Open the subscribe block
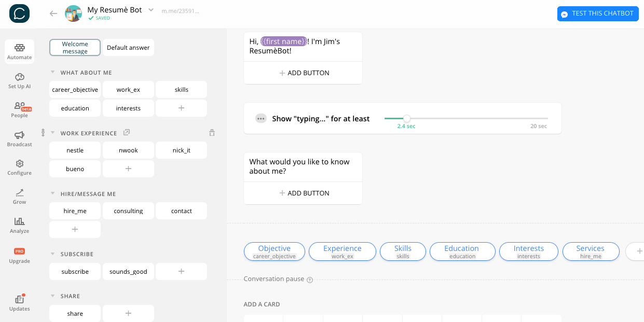The width and height of the screenshot is (644, 322). point(75,271)
